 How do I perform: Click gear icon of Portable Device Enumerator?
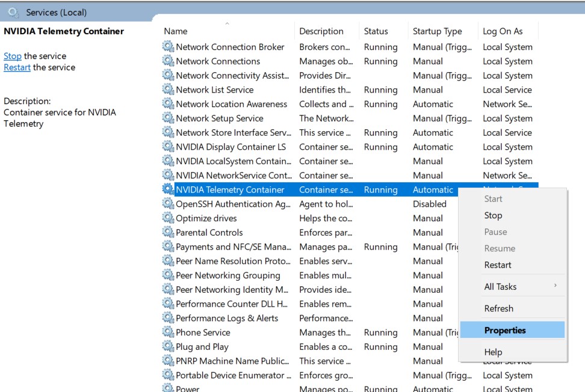click(x=168, y=375)
